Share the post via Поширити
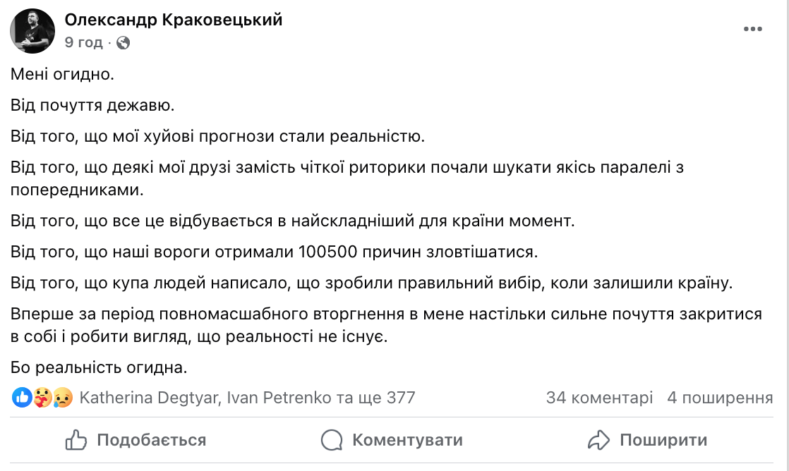The image size is (789, 471). 647,440
